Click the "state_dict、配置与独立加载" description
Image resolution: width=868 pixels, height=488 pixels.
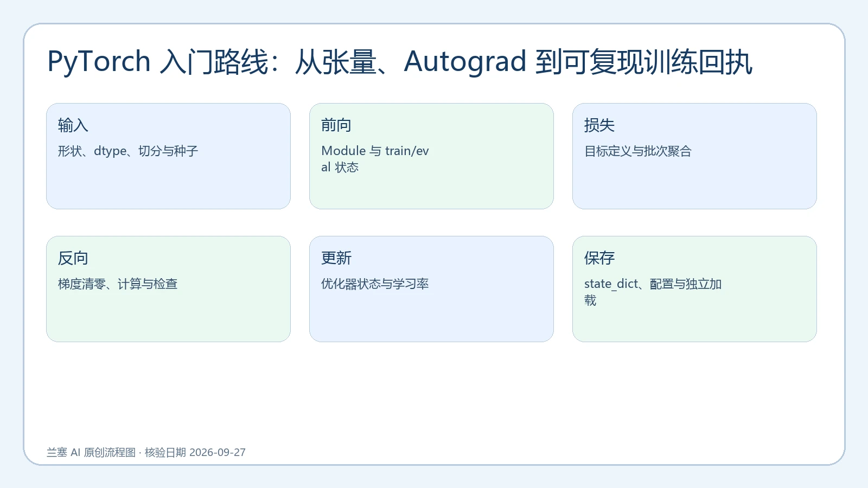(x=653, y=292)
